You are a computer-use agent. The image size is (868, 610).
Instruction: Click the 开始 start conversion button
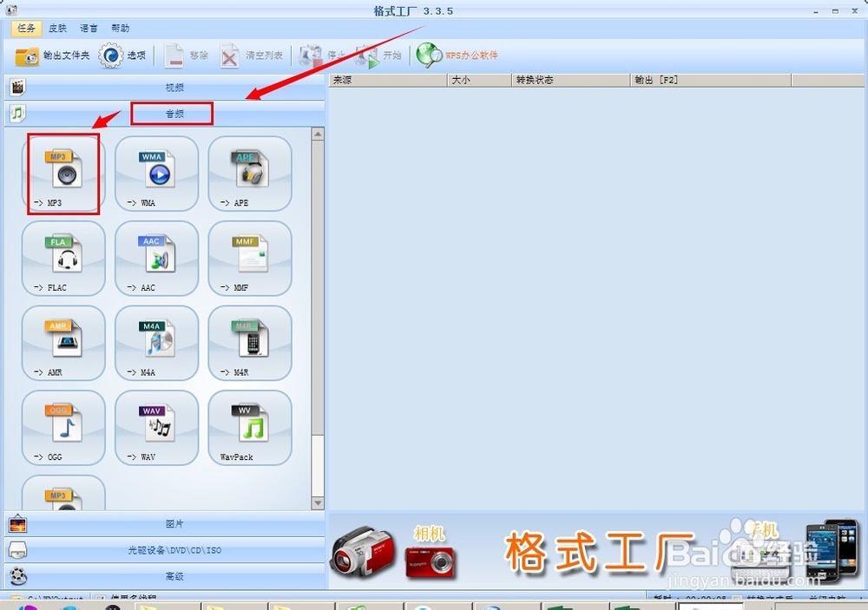(382, 55)
